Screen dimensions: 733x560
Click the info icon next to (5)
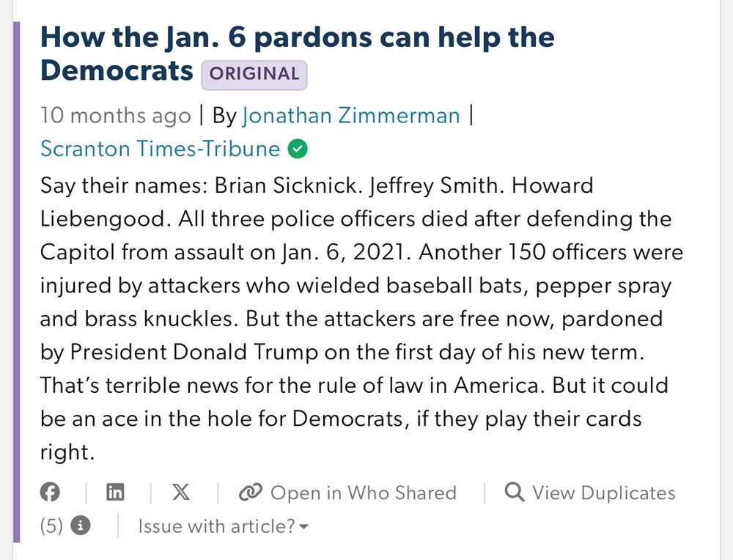tap(81, 526)
